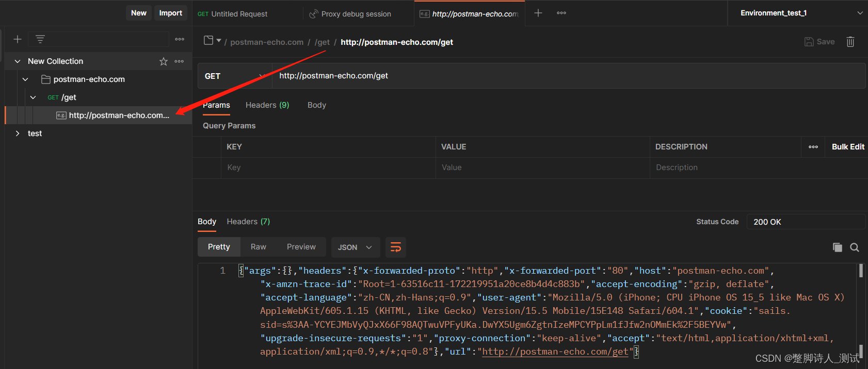Viewport: 868px width, 369px height.
Task: Select postman-echo.com folder in sidebar
Action: point(89,79)
